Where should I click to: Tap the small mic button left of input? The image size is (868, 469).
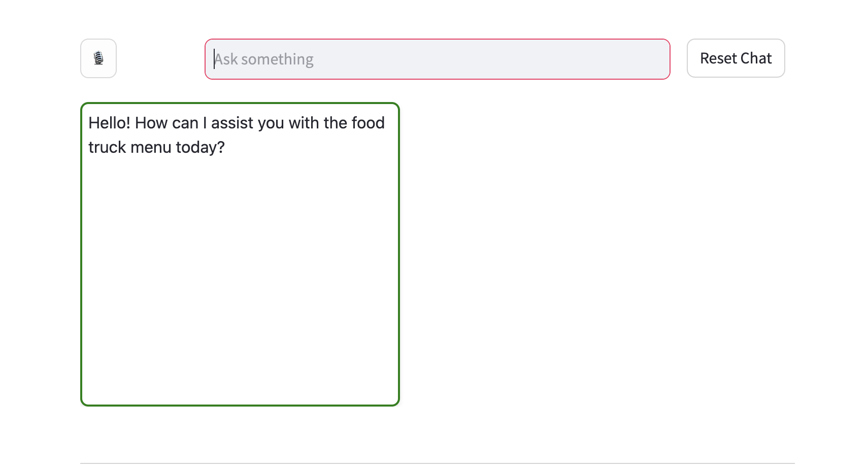(98, 58)
